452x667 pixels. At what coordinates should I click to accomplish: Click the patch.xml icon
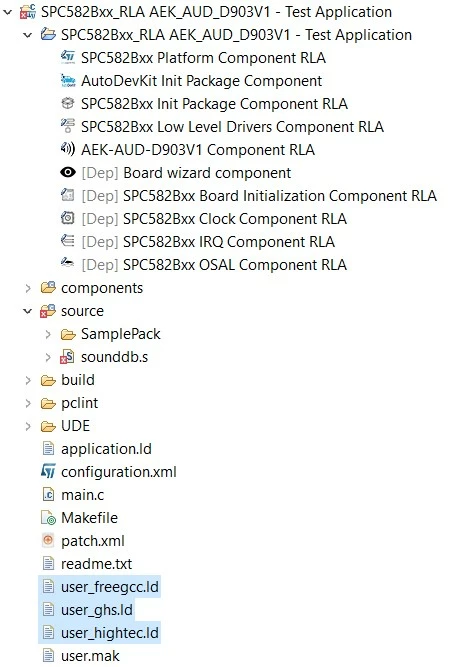[48, 540]
